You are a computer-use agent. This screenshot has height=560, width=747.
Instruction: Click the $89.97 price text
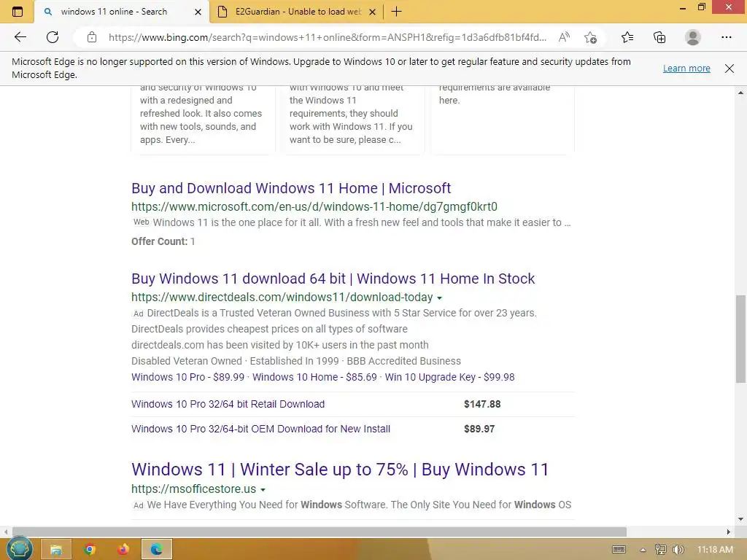point(479,429)
